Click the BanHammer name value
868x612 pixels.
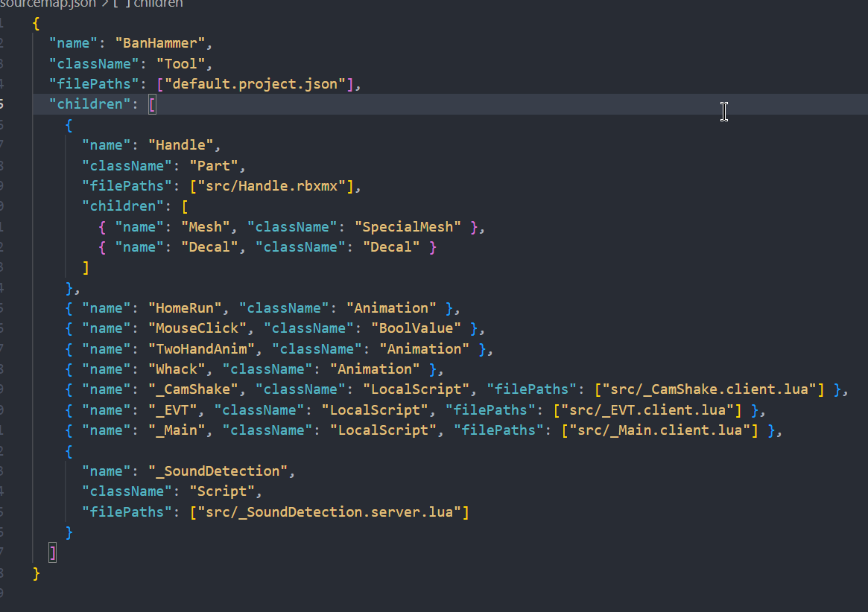pyautogui.click(x=161, y=43)
